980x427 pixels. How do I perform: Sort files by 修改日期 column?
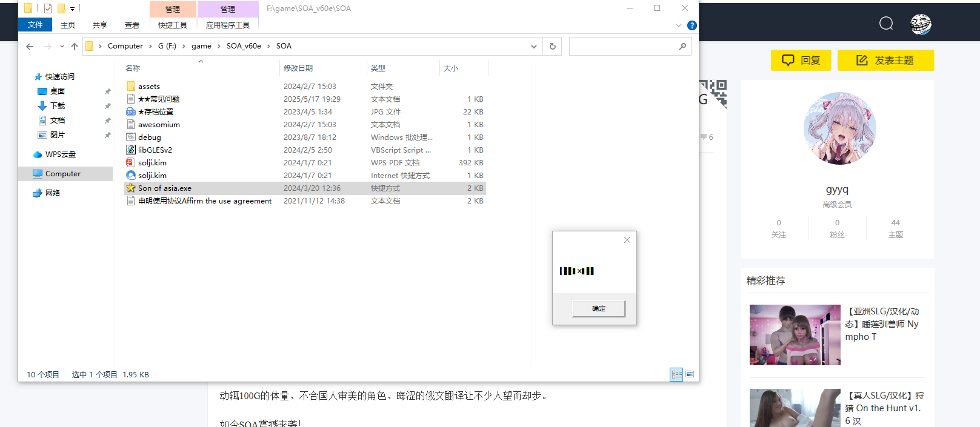tap(298, 68)
